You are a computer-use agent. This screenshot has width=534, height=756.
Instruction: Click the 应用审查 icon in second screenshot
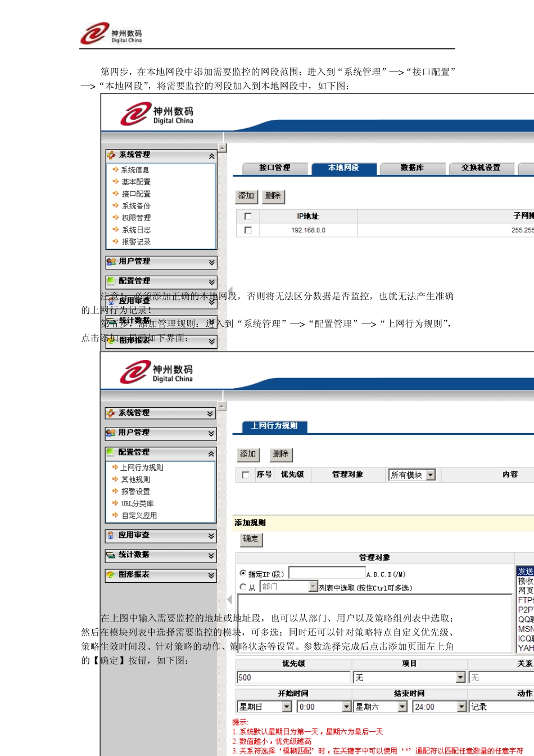click(111, 535)
